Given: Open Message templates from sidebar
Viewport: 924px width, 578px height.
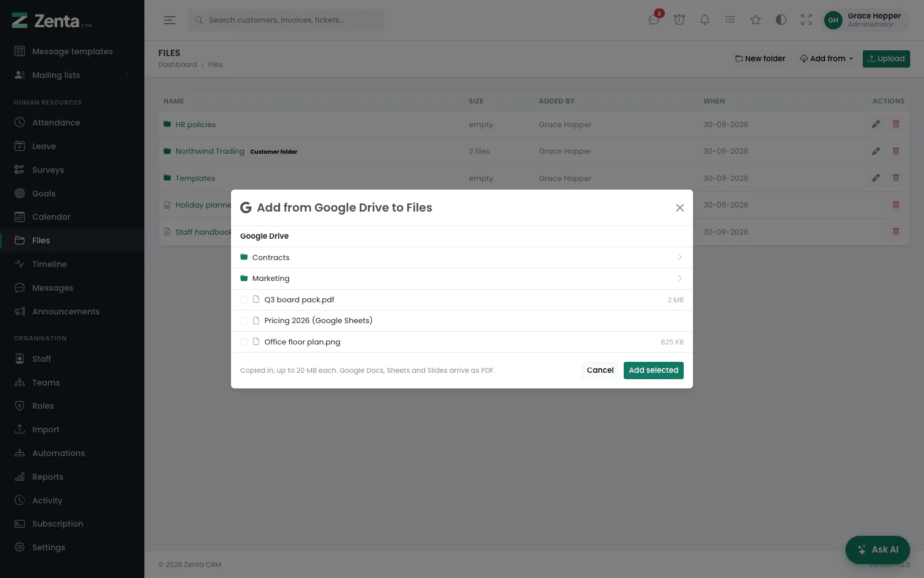Looking at the screenshot, I should pyautogui.click(x=72, y=51).
